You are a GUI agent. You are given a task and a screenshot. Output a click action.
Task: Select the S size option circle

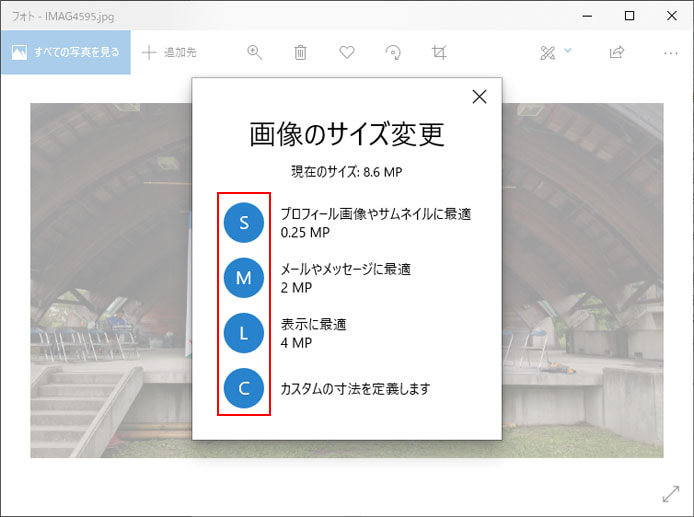(x=244, y=222)
